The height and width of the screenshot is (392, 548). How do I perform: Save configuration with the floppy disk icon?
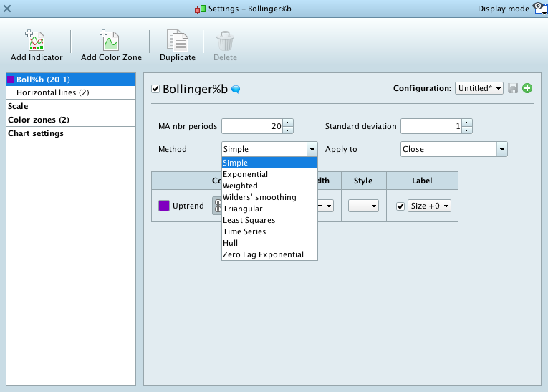(513, 88)
